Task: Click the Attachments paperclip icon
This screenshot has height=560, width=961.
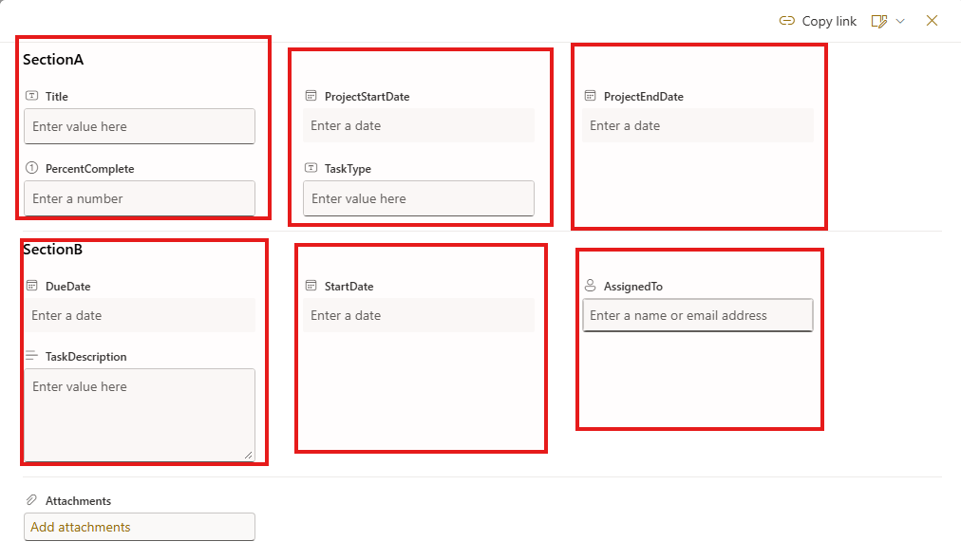Action: click(x=32, y=500)
